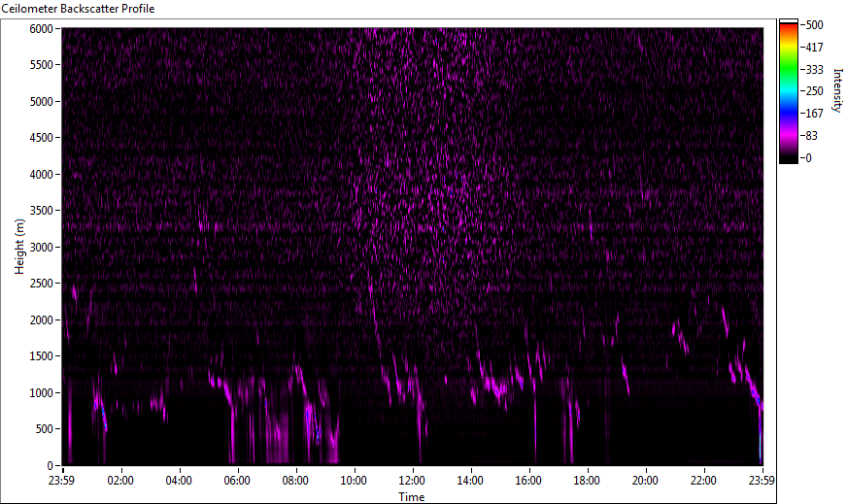Screen dimensions: 847x504
Task: Click the intensity scale 333 value
Action: (x=815, y=69)
